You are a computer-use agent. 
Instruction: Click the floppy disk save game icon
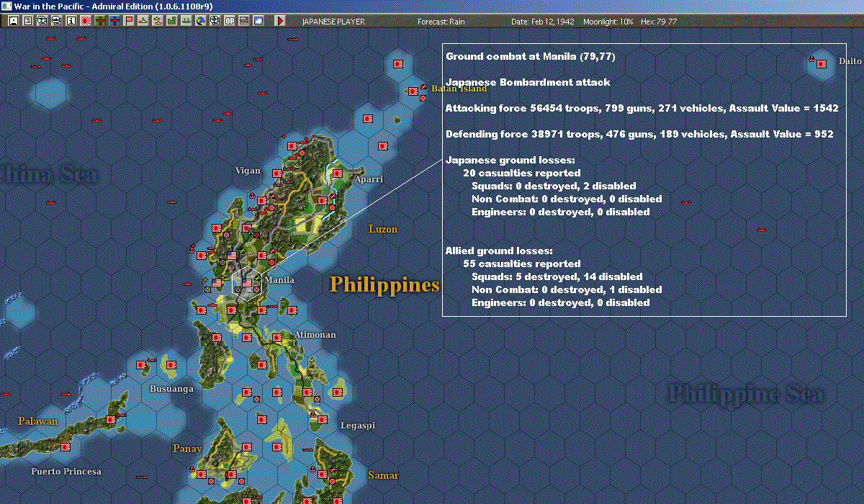tap(13, 21)
